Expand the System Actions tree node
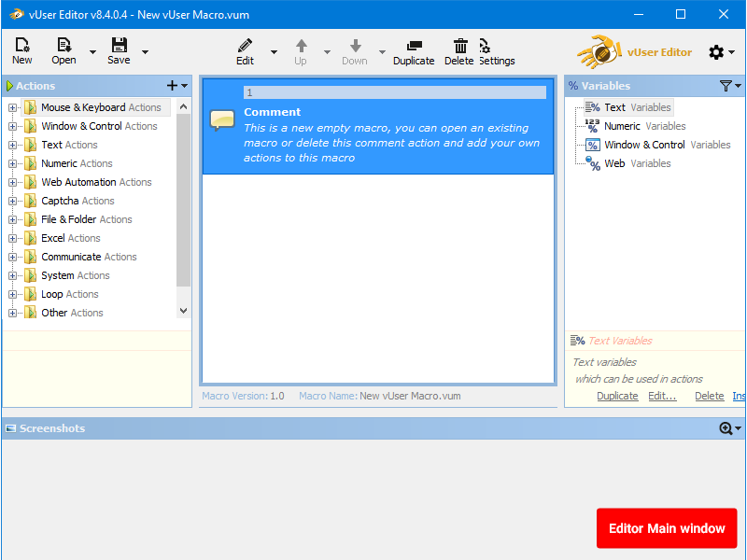Image resolution: width=747 pixels, height=560 pixels. tap(12, 275)
